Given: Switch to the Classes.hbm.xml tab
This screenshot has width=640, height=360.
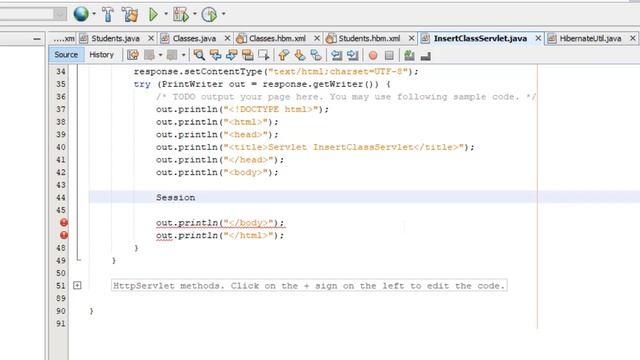Looking at the screenshot, I should coord(277,38).
